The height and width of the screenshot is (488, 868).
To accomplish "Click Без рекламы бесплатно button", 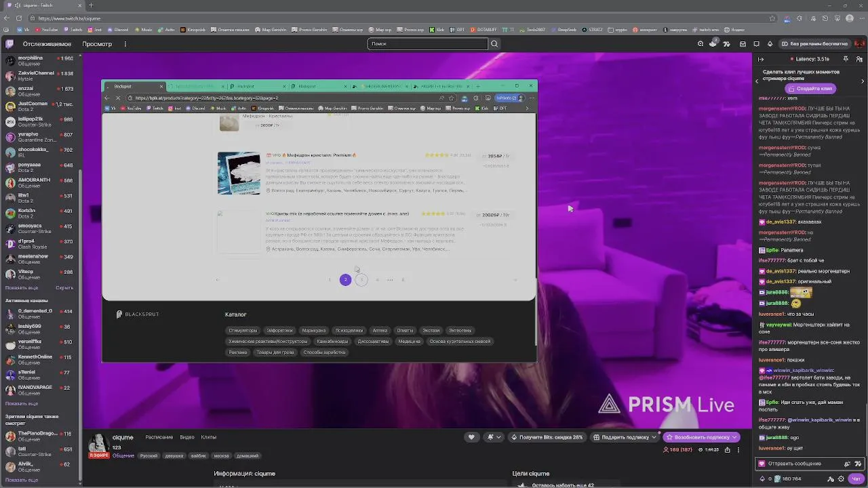I will (814, 44).
